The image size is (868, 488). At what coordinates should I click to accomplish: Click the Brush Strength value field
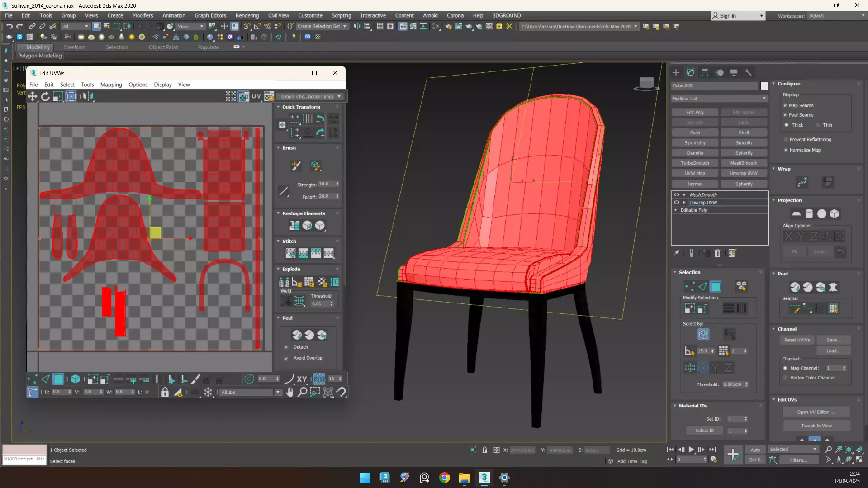point(326,184)
